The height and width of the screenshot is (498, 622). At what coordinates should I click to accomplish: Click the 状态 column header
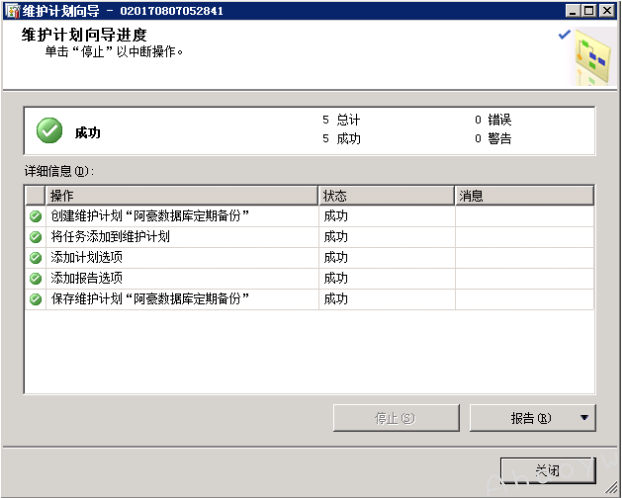[x=386, y=195]
